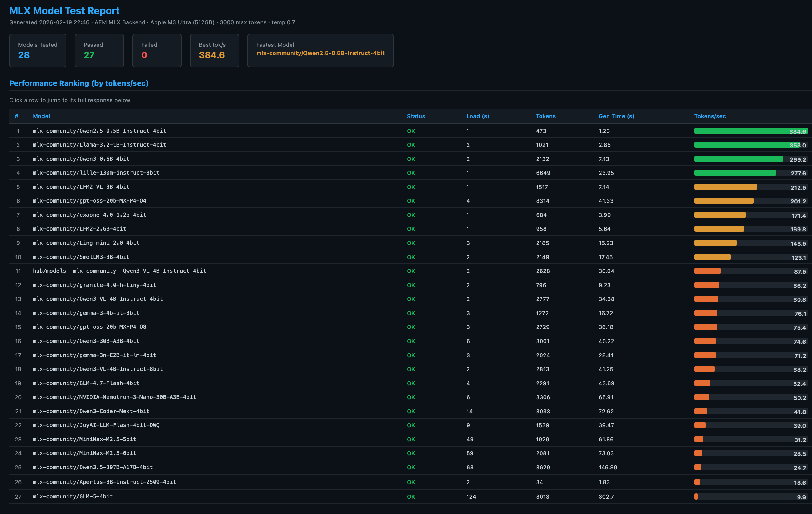Click the Model column header
This screenshot has height=514, width=812.
42,116
